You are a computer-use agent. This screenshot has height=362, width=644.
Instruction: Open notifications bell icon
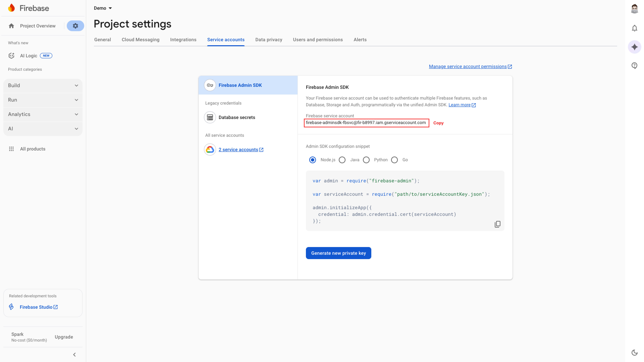pyautogui.click(x=634, y=28)
